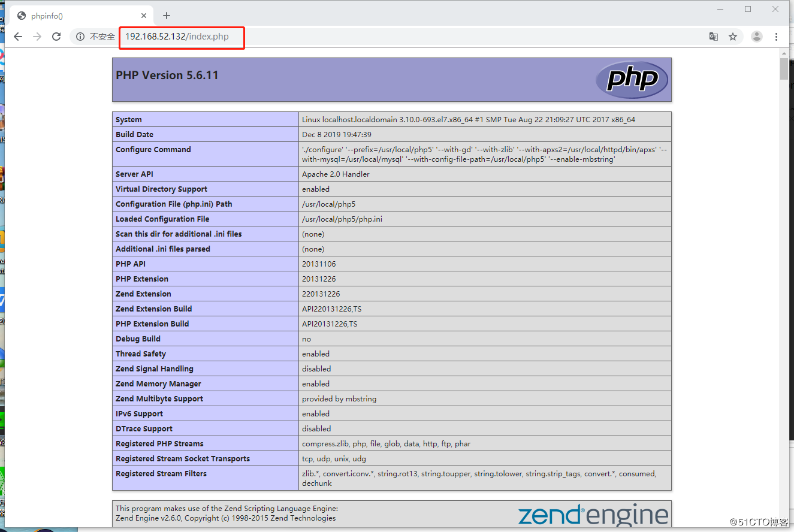Click the System row label
This screenshot has height=532, width=794.
tap(129, 120)
